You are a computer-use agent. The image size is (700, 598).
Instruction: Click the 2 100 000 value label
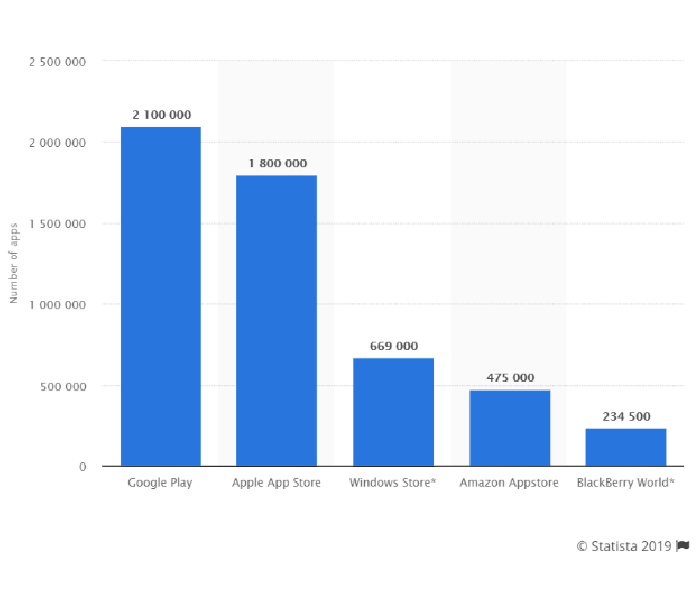click(x=162, y=115)
